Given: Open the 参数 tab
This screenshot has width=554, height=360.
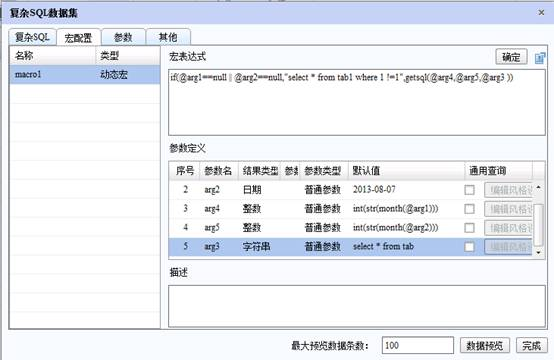Looking at the screenshot, I should [x=123, y=37].
